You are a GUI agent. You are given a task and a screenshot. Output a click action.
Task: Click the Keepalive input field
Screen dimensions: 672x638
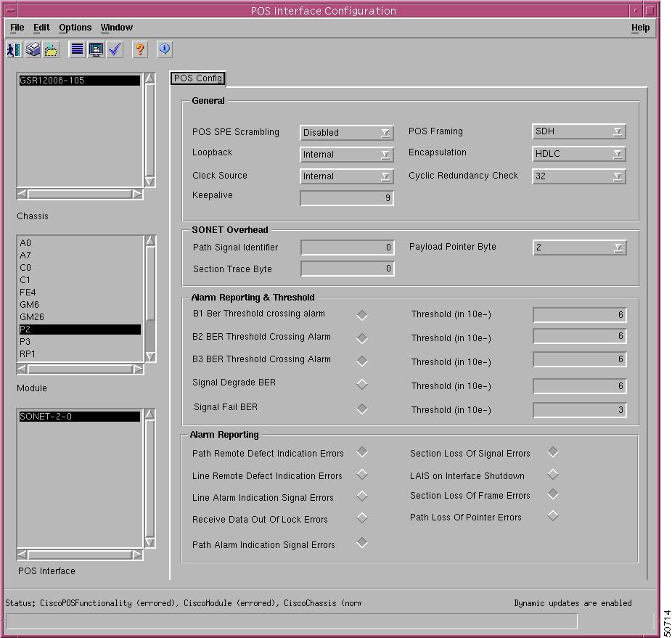[347, 198]
